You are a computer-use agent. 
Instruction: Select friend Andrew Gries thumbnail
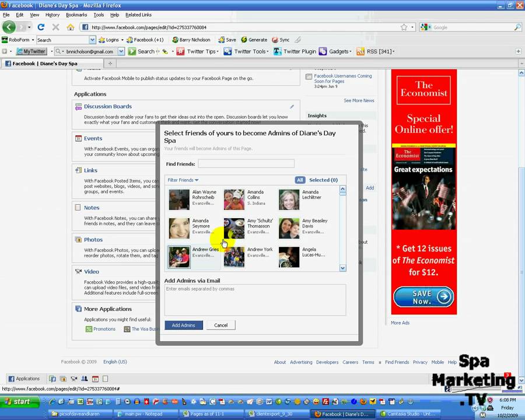tap(179, 257)
